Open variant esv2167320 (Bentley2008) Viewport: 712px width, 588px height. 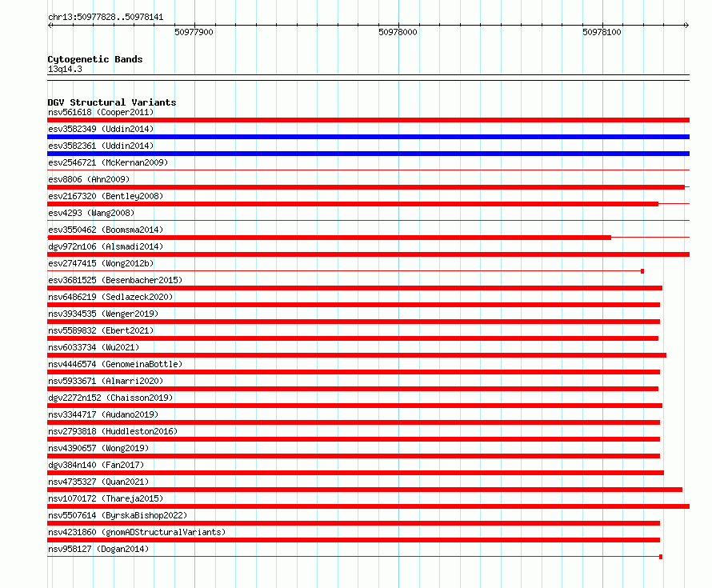[106, 196]
